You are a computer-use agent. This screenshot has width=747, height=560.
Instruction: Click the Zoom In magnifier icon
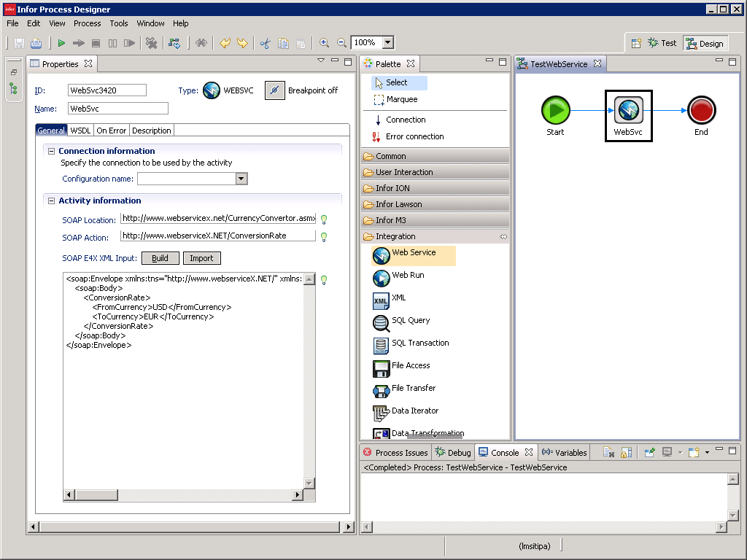[324, 43]
